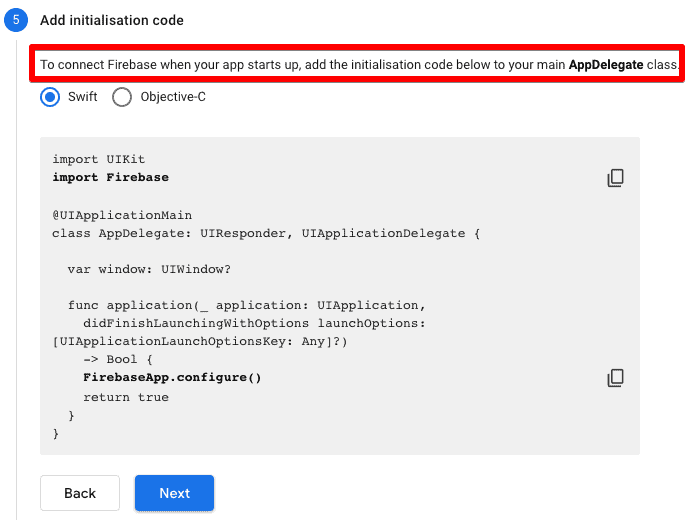Click the Back button
The height and width of the screenshot is (520, 690).
click(x=80, y=493)
